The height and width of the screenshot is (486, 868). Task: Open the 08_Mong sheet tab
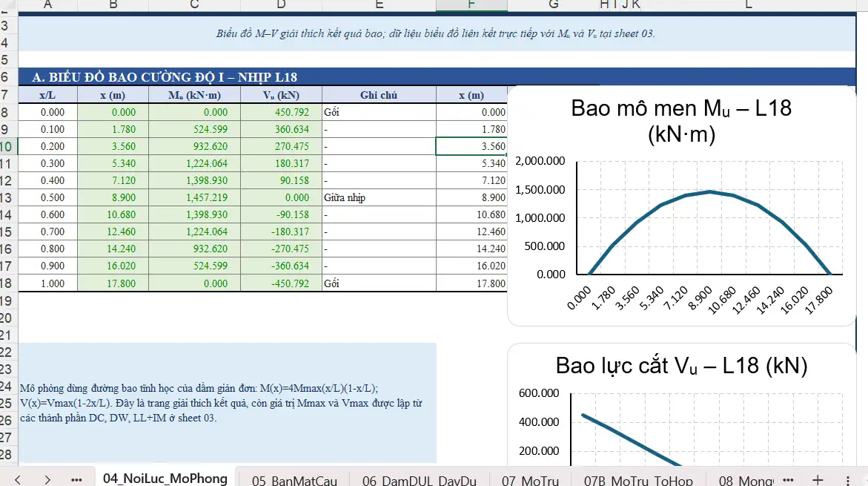coord(746,481)
